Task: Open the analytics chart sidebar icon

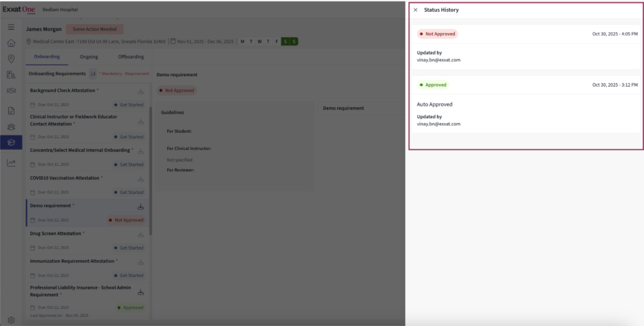Action: coord(11,163)
